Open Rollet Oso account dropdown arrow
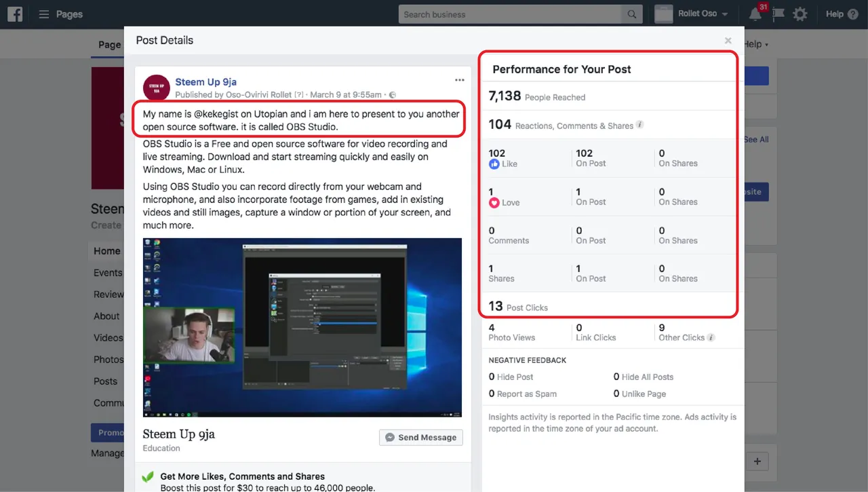The image size is (868, 492). coord(725,14)
